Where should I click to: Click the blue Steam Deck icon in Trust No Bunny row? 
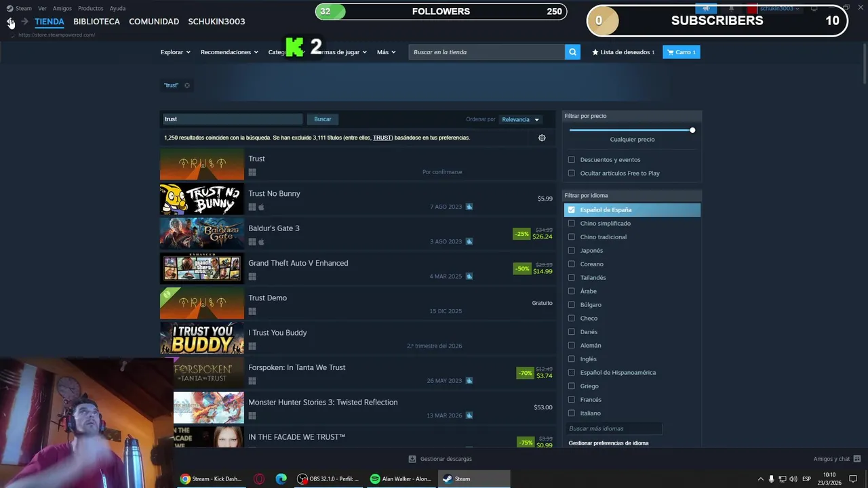coord(469,207)
